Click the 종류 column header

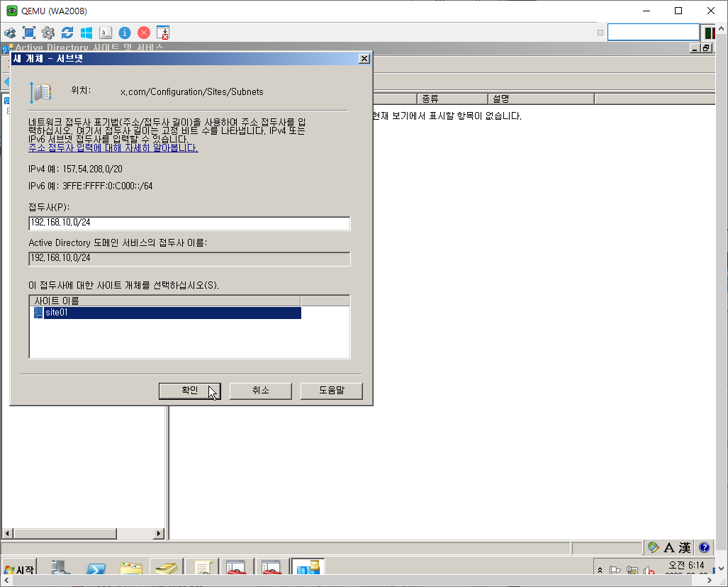click(453, 99)
